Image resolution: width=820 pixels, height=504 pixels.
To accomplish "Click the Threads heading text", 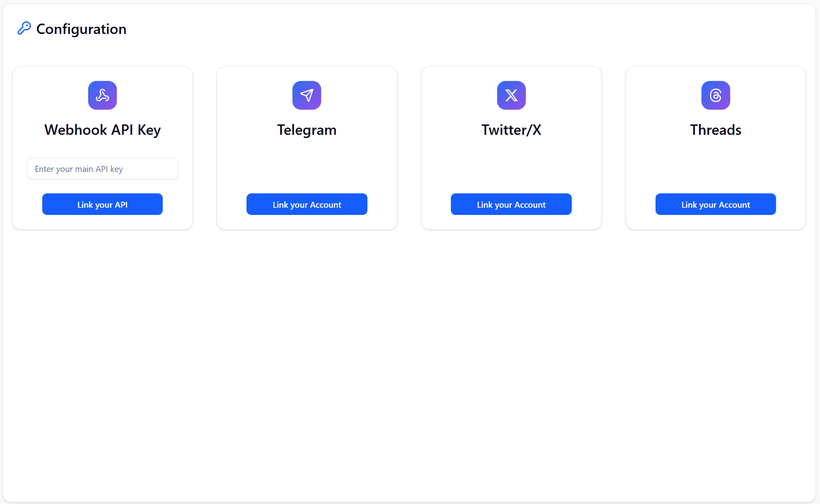I will point(715,130).
